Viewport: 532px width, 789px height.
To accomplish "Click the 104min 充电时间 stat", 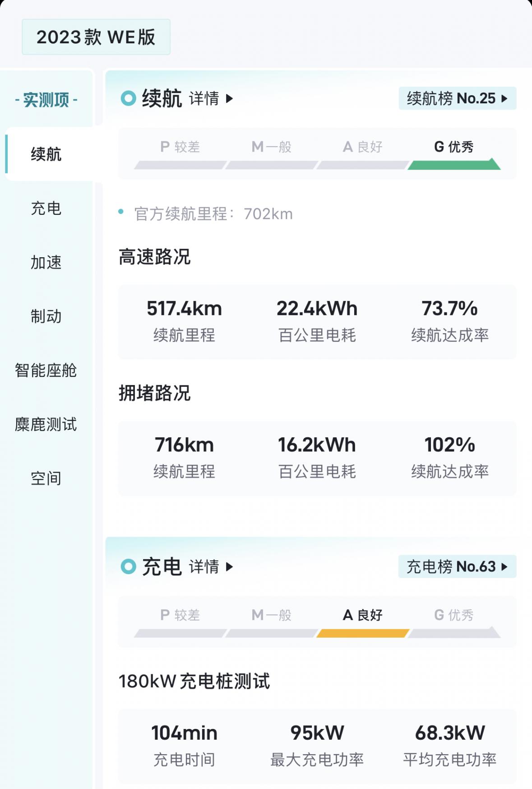I will pos(184,746).
